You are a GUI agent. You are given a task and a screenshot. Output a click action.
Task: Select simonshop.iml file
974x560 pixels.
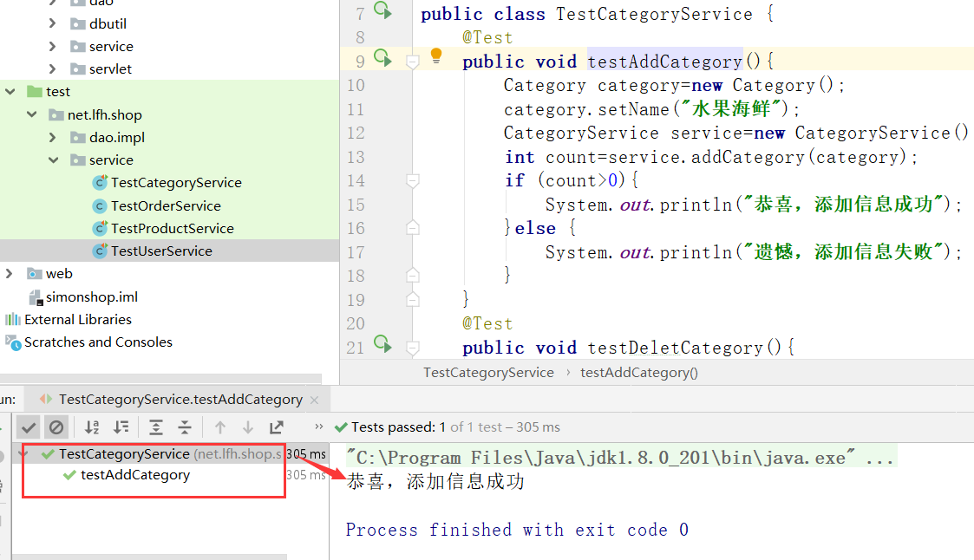(x=91, y=296)
